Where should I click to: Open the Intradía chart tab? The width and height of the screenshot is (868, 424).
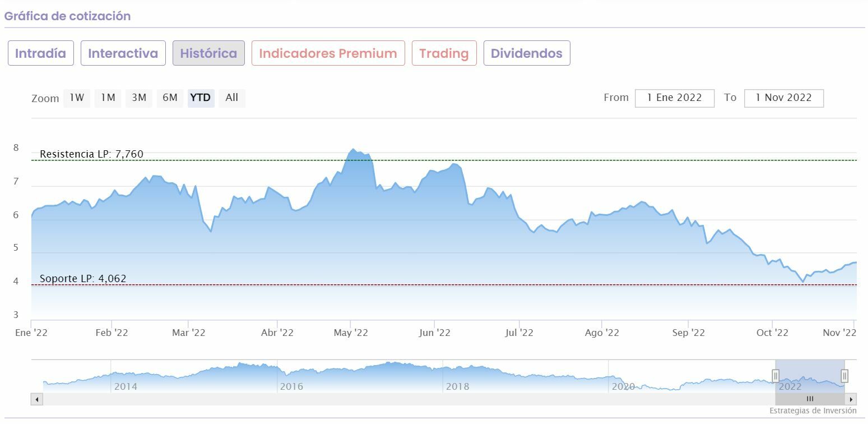click(x=40, y=53)
